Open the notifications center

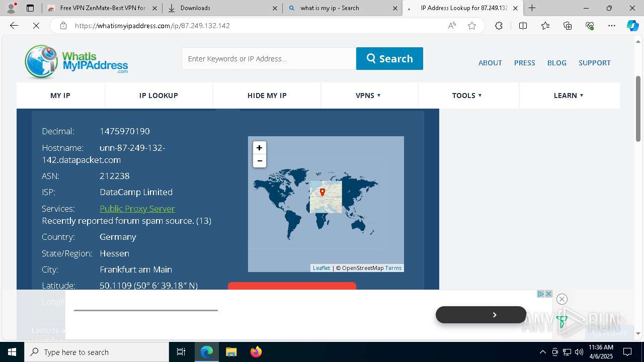(627, 352)
